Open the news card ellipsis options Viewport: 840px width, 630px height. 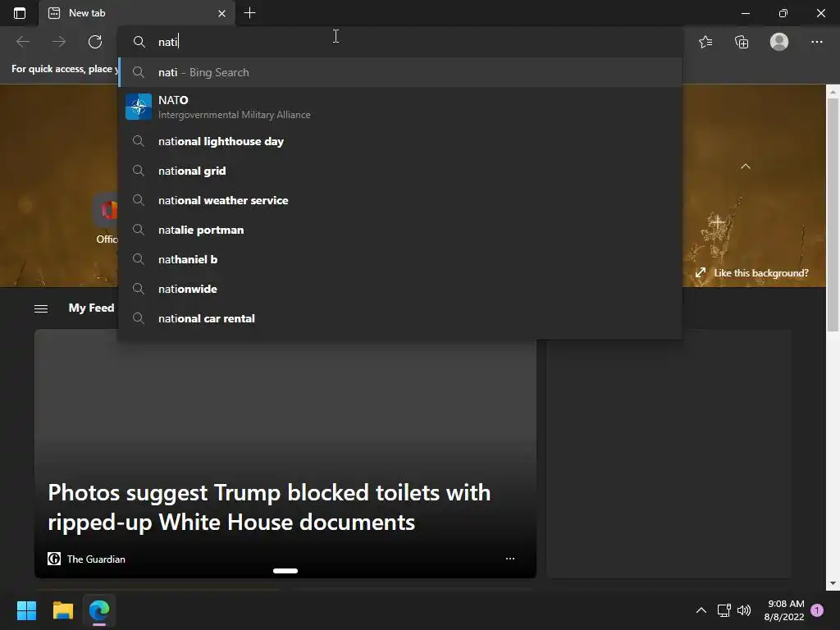click(x=510, y=559)
